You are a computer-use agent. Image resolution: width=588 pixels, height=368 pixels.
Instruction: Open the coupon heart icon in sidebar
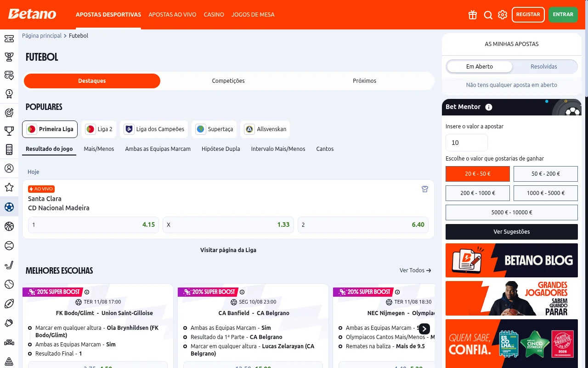point(9,75)
